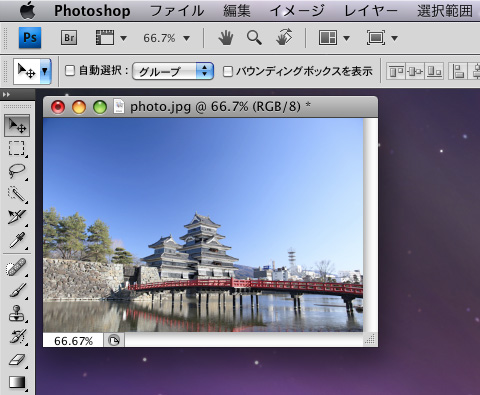Select the Rectangular Marquee tool
480x395 pixels.
(x=17, y=148)
